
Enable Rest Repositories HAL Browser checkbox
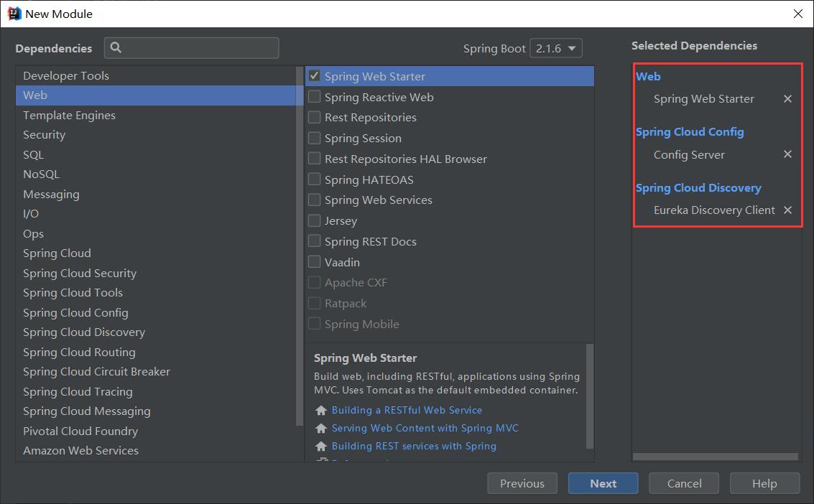point(314,158)
